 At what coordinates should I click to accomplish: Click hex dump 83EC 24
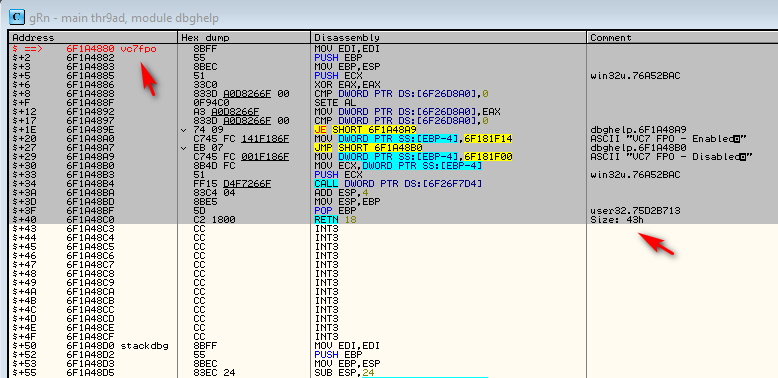(x=214, y=372)
